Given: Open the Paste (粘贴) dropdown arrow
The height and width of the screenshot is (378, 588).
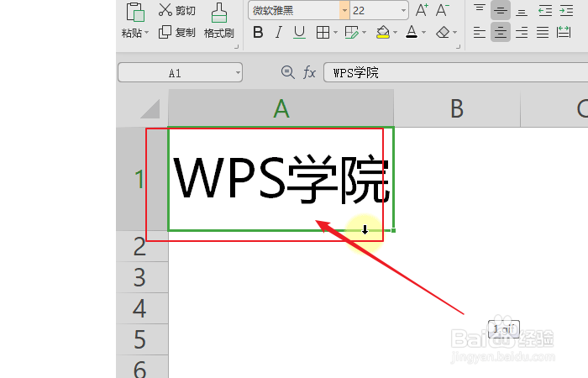Looking at the screenshot, I should [147, 33].
